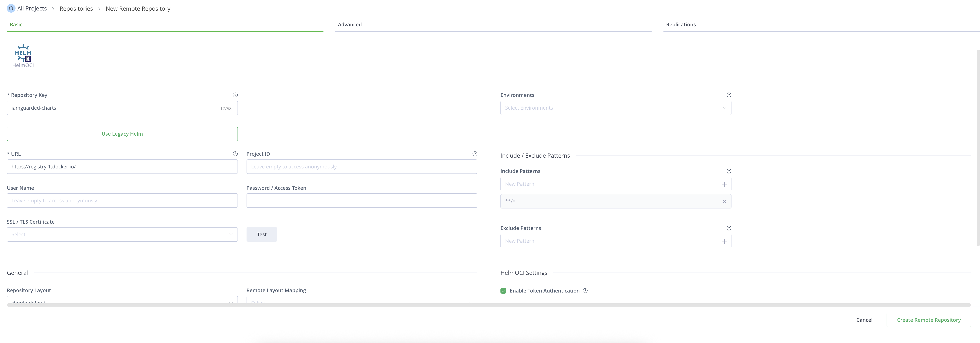Viewport: 980px width, 343px height.
Task: Disable Token Authentication in HelmOCI Settings
Action: click(503, 291)
